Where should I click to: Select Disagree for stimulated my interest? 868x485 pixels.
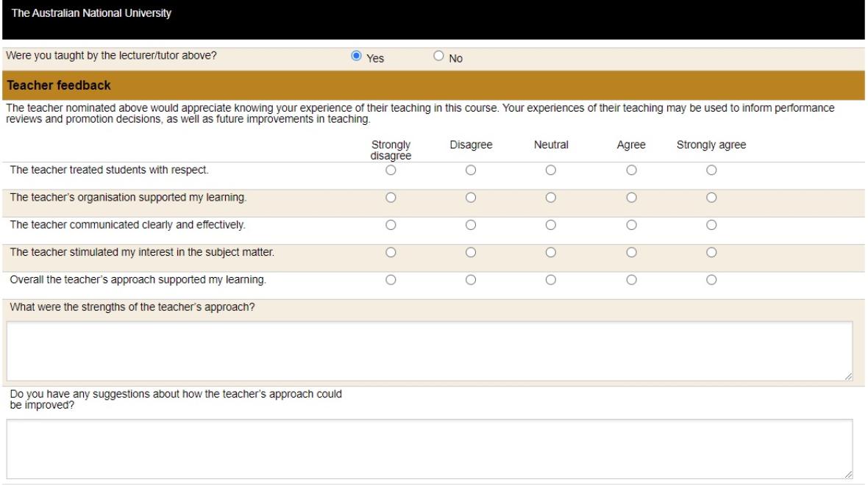(x=471, y=252)
